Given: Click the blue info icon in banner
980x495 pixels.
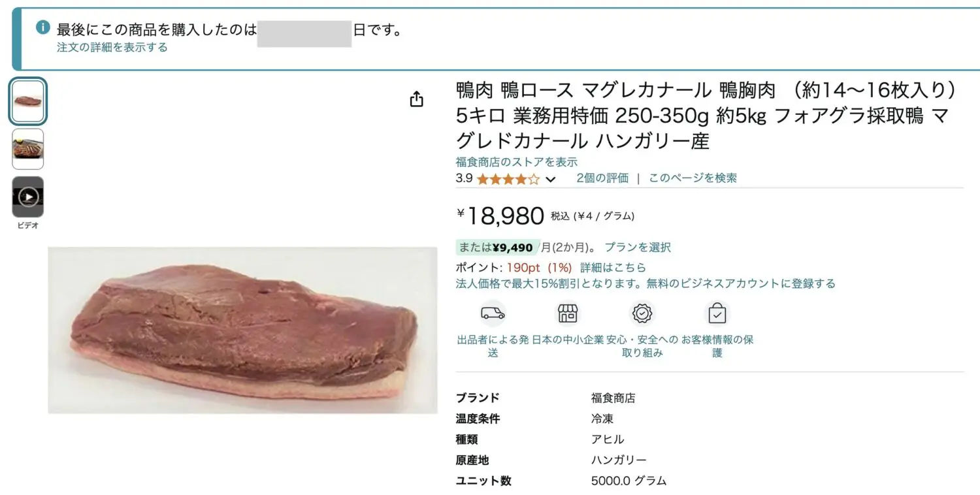Looking at the screenshot, I should point(43,27).
